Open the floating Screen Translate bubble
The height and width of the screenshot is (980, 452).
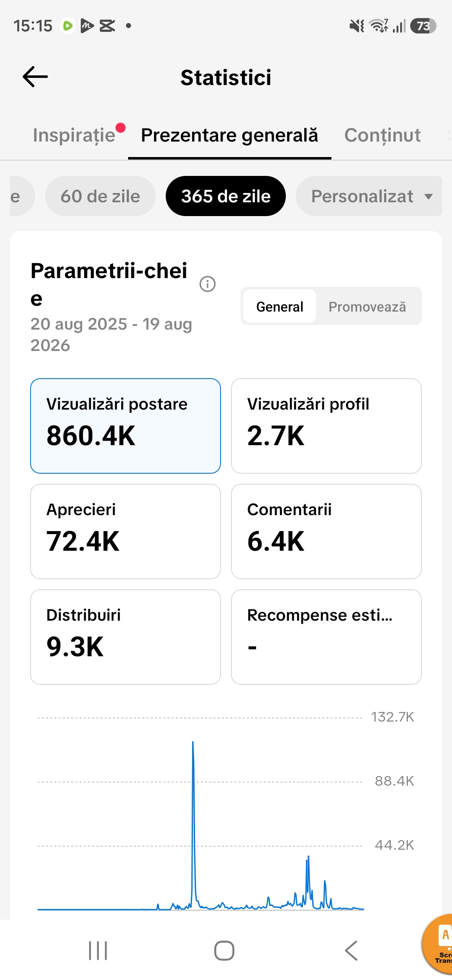437,945
